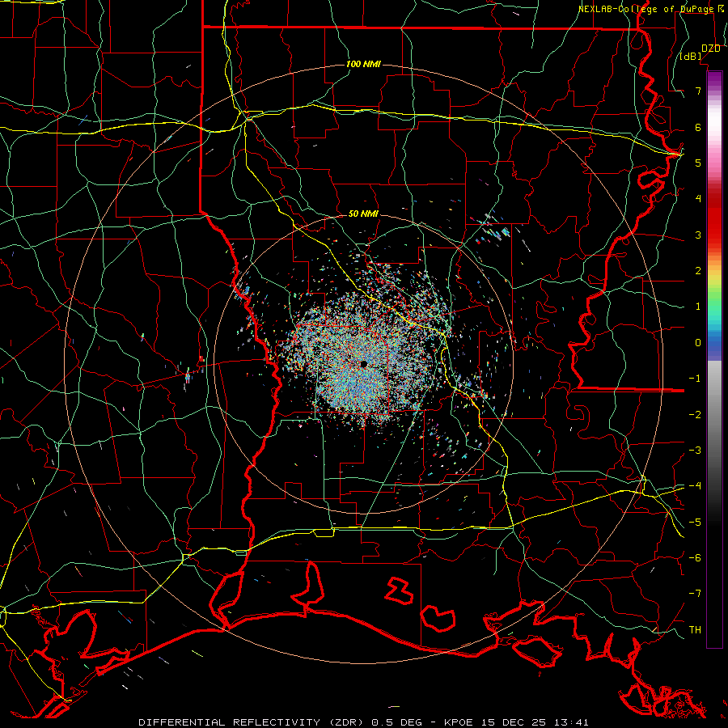
Task: Click the '[dB]' unit label
Action: pos(691,57)
